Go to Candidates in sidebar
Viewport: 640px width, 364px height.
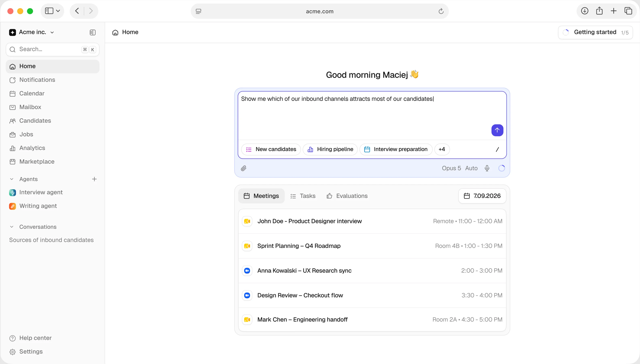[53, 121]
